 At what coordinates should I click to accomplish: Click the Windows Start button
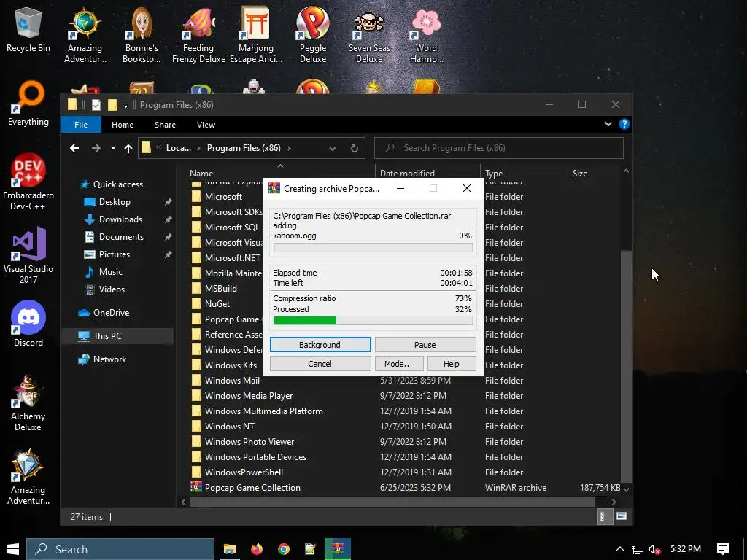coord(13,549)
